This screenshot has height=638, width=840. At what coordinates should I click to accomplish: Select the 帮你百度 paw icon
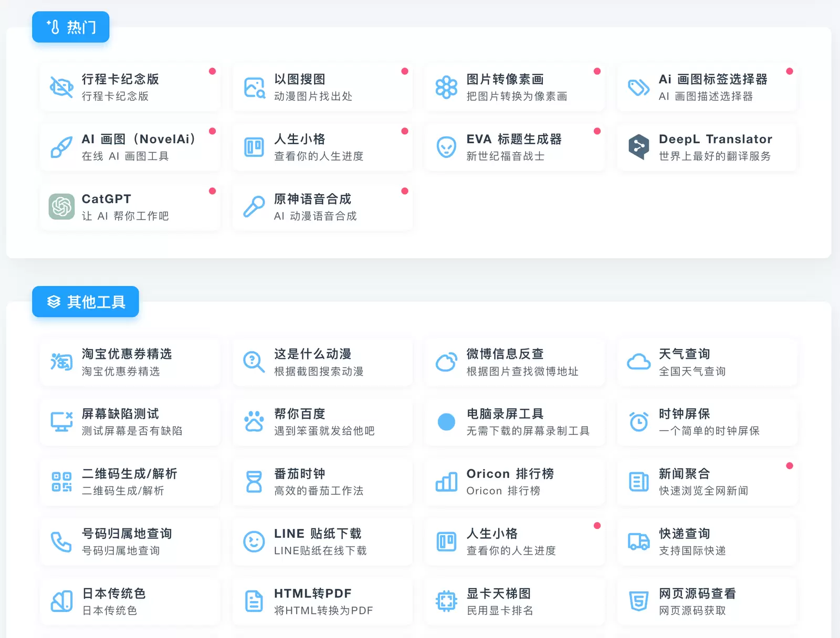(254, 422)
